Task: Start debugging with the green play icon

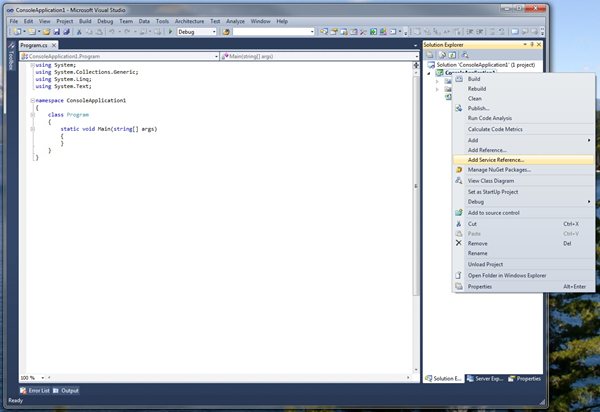Action: point(171,32)
